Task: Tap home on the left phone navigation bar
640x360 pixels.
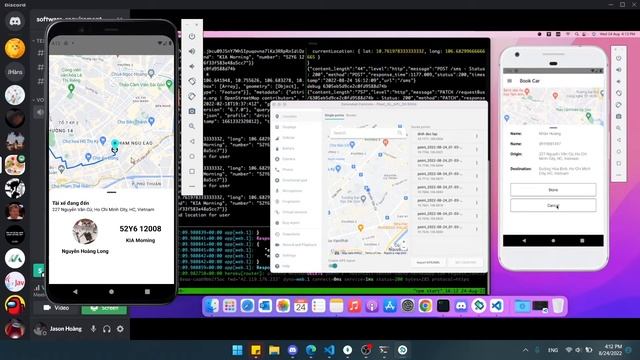Action: pyautogui.click(x=111, y=292)
